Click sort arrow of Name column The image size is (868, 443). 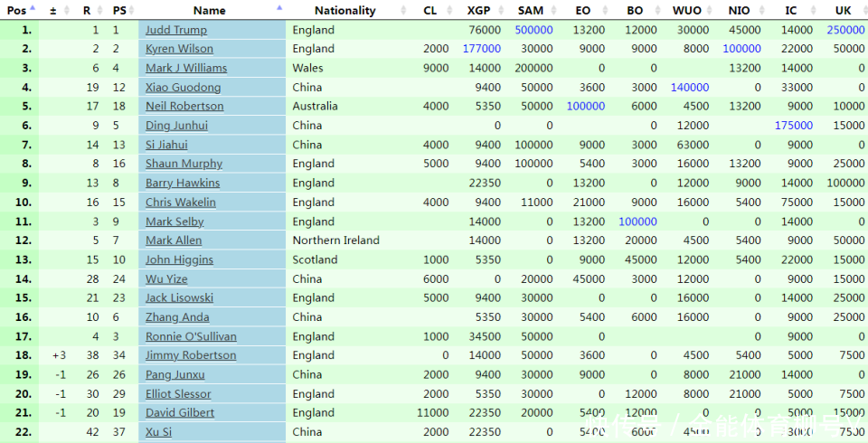[279, 9]
